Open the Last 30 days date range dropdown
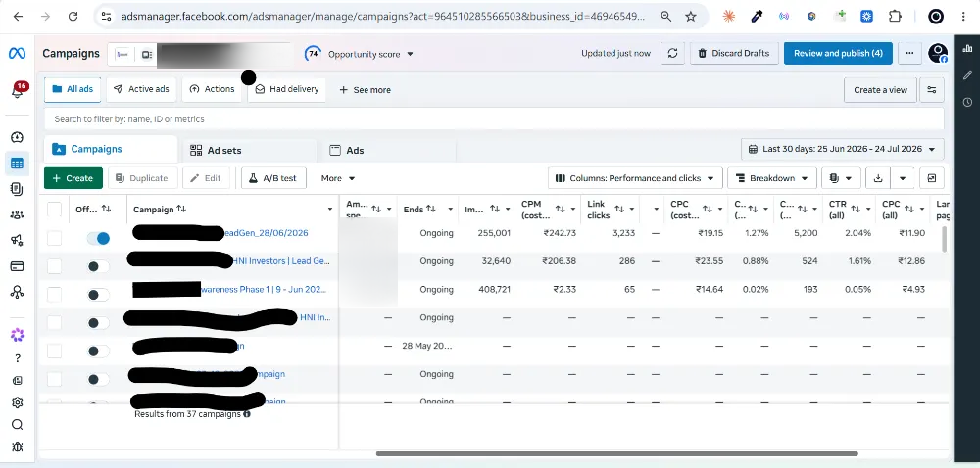980x468 pixels. (843, 150)
